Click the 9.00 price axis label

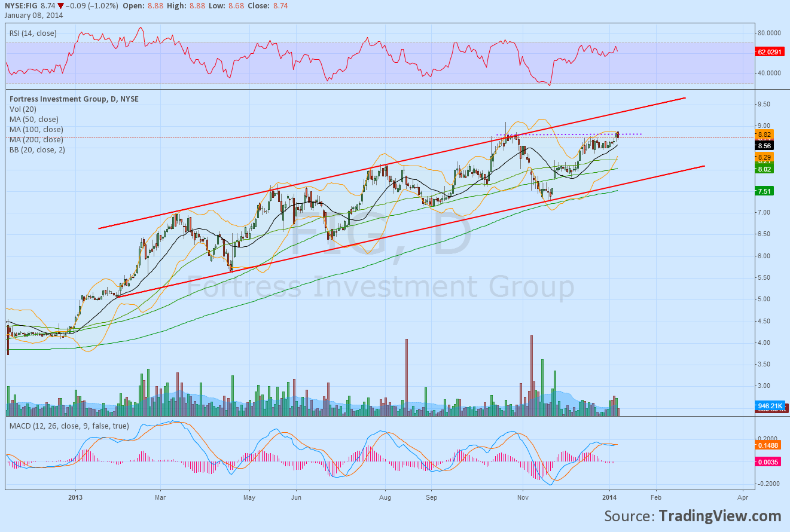[x=764, y=126]
